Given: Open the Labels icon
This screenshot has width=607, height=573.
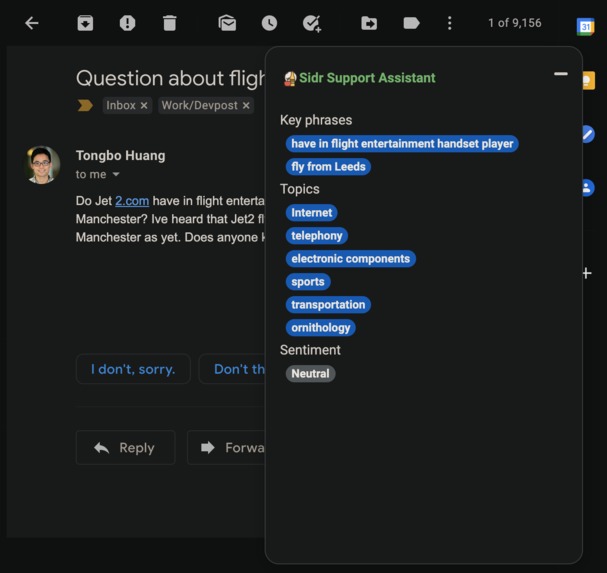Looking at the screenshot, I should 411,23.
